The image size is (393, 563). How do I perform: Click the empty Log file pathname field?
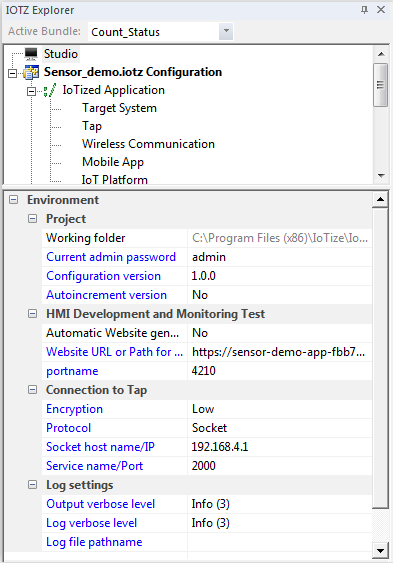coord(280,542)
